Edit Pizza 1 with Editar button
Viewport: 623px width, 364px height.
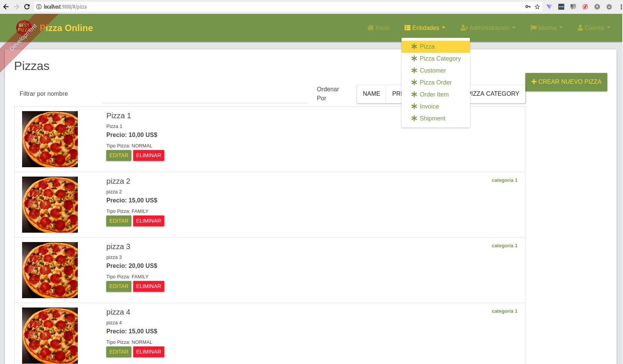tap(119, 155)
